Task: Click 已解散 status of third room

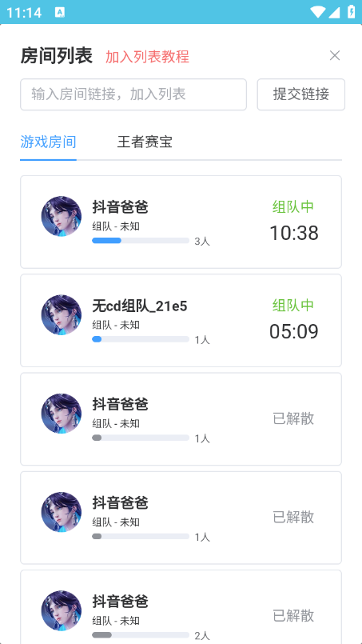Action: point(293,418)
